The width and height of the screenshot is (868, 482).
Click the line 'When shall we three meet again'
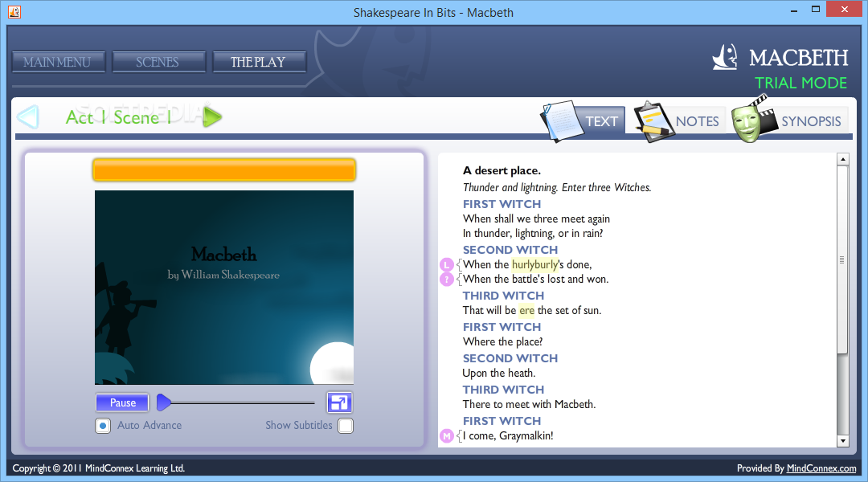pyautogui.click(x=536, y=219)
